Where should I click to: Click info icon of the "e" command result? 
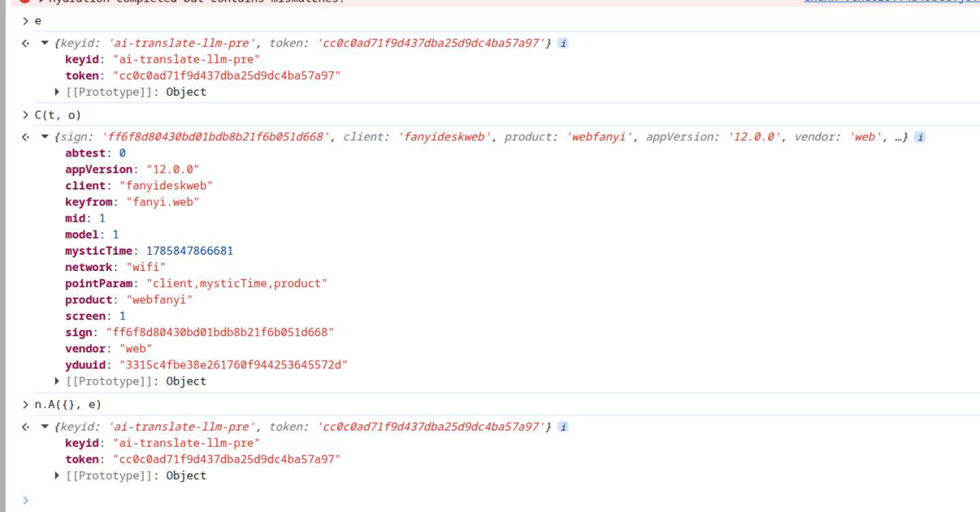563,44
